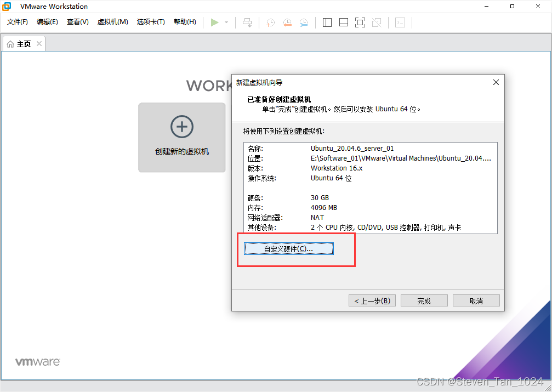Toggle the library sidebar panel icon

(x=327, y=22)
